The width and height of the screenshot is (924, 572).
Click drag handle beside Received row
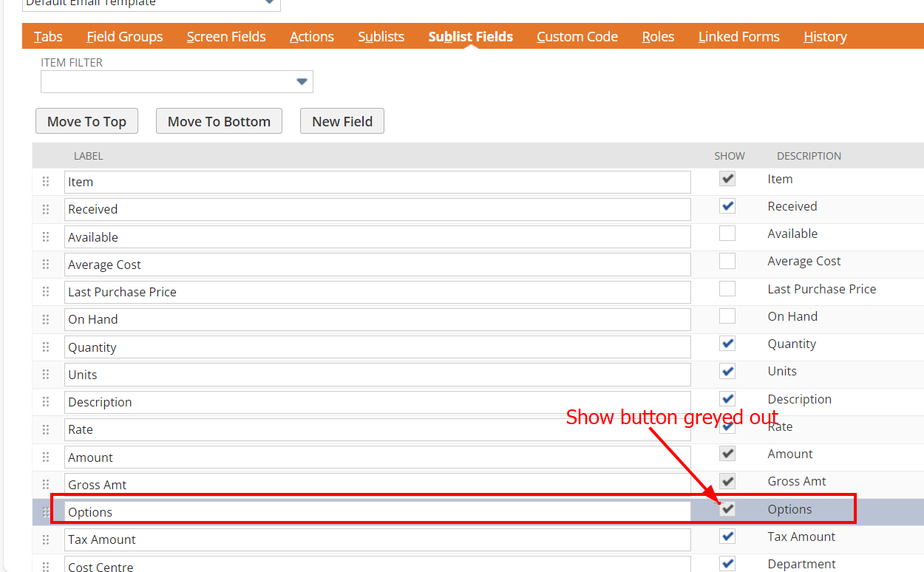[x=46, y=209]
